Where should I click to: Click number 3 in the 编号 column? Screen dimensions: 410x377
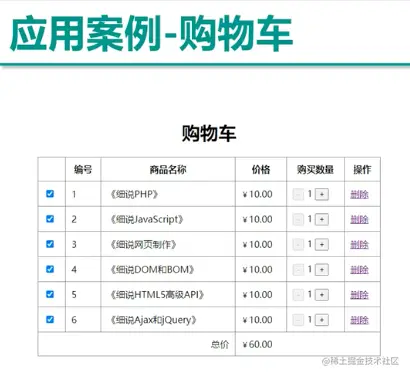pos(74,244)
